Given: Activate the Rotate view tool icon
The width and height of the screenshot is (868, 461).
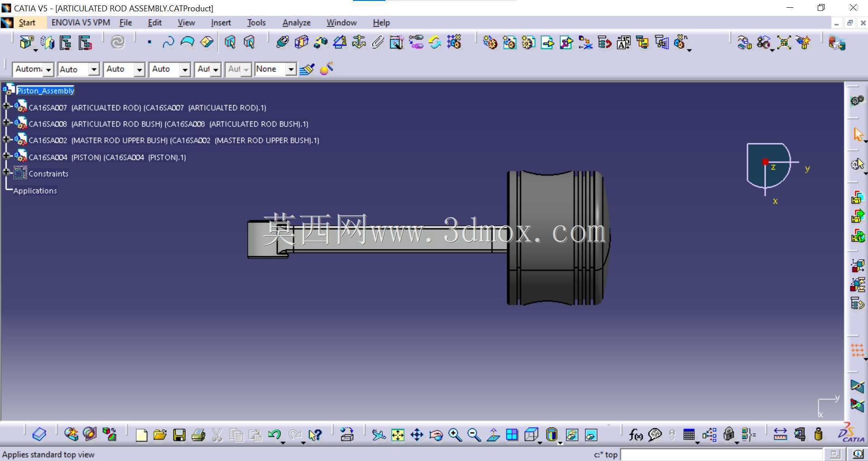Looking at the screenshot, I should click(x=436, y=435).
